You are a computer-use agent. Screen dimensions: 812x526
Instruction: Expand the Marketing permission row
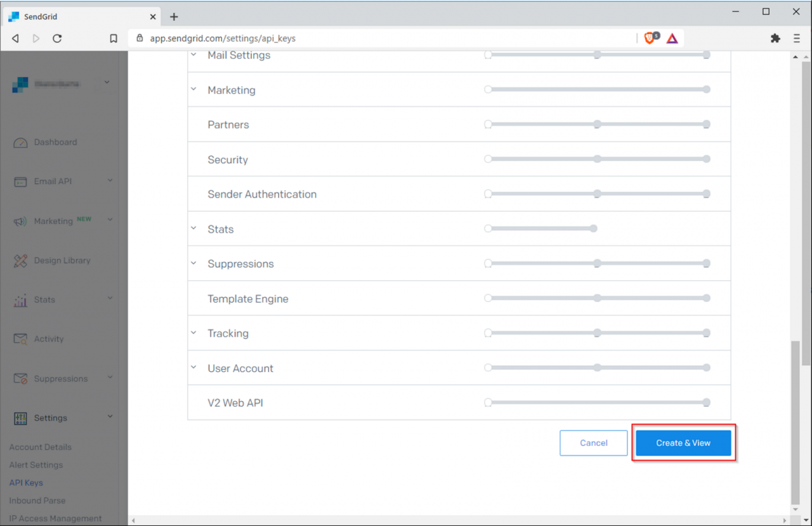point(193,89)
